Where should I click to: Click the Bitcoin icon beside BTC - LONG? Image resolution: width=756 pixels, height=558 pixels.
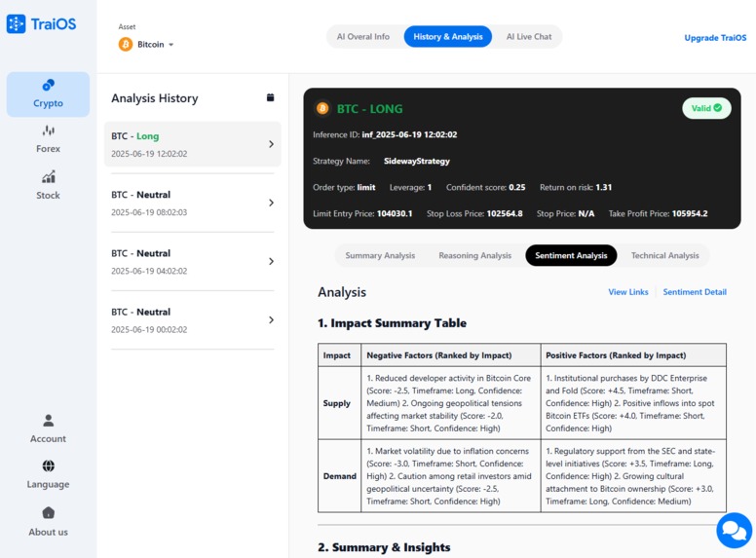pyautogui.click(x=322, y=108)
